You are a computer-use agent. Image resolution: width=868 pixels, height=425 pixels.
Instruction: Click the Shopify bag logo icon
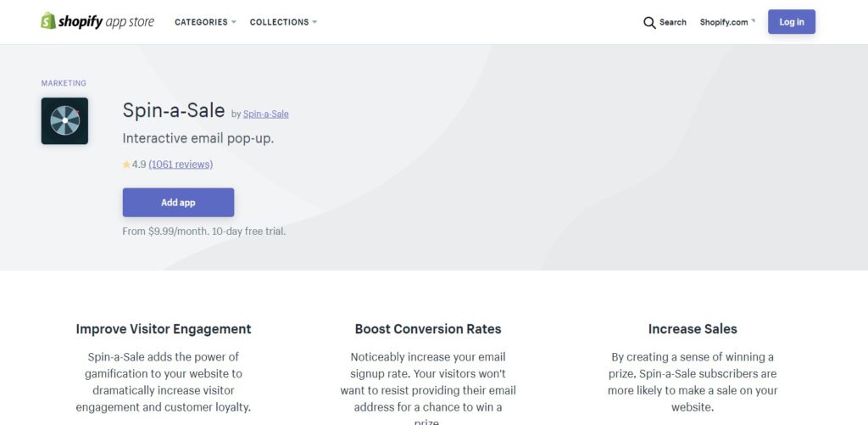(48, 20)
